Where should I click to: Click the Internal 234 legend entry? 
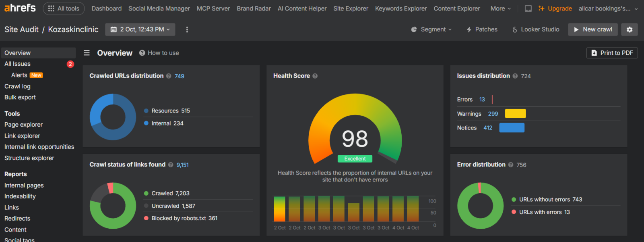[164, 123]
